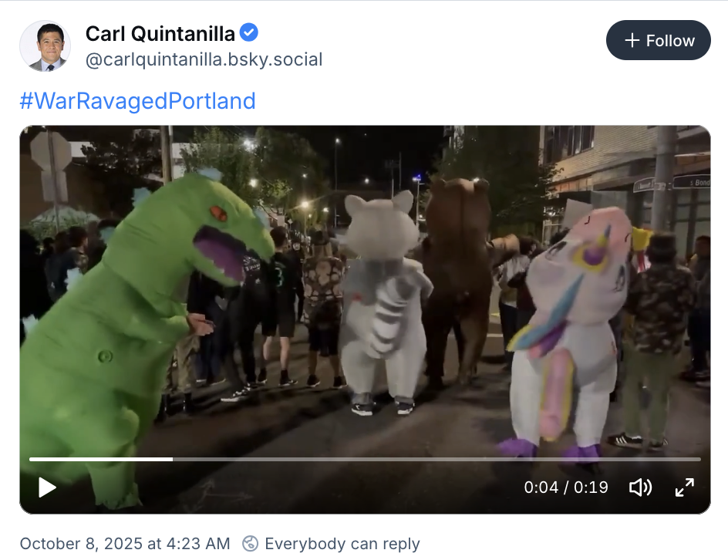
Task: Follow Carl Quintanilla
Action: (658, 40)
